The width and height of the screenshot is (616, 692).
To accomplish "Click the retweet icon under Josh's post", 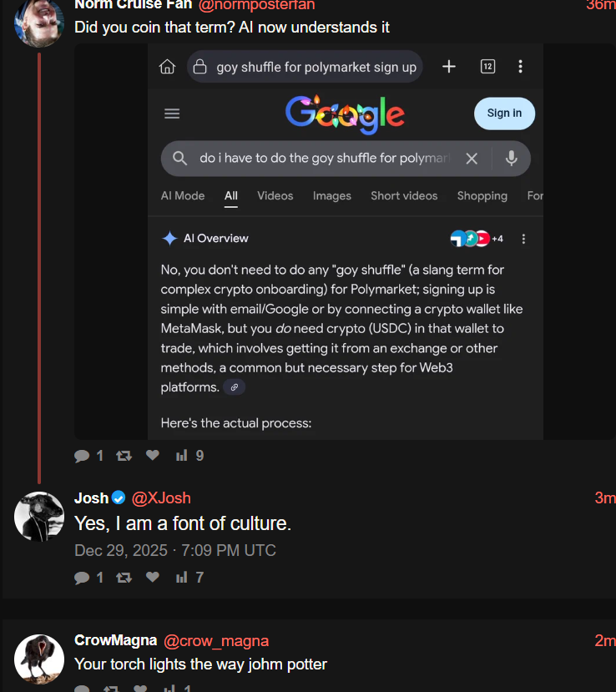I will coord(124,577).
